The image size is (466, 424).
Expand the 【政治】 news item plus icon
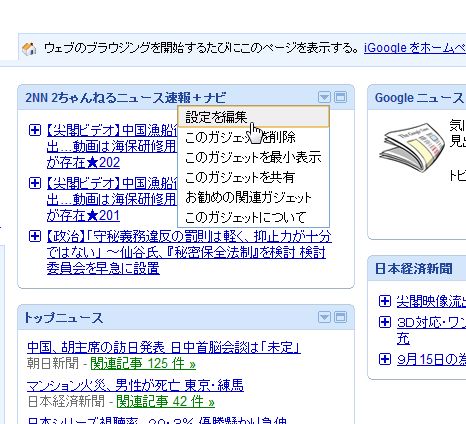[x=35, y=236]
